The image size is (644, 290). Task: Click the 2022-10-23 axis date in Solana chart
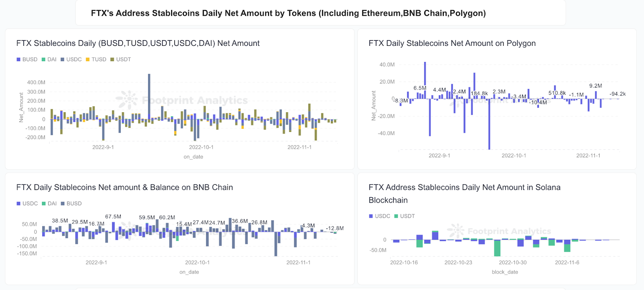coord(458,263)
